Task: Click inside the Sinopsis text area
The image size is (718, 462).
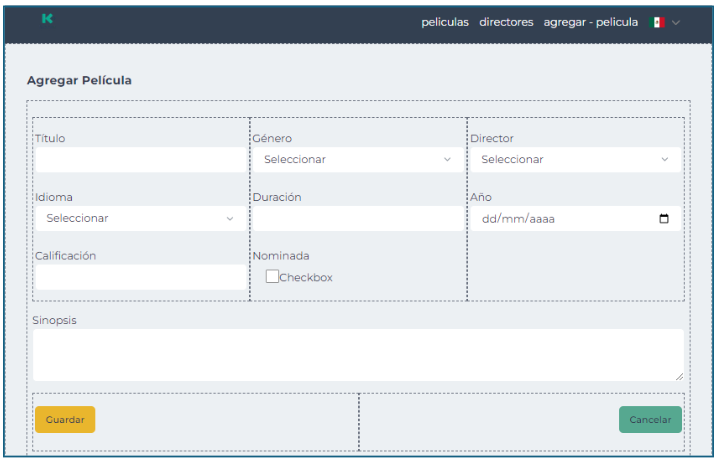Action: 357,354
